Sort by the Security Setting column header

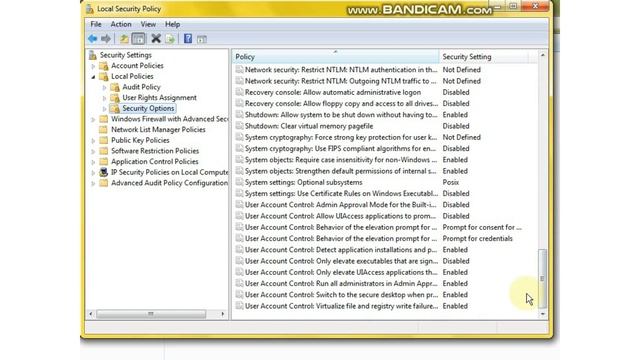click(x=484, y=57)
